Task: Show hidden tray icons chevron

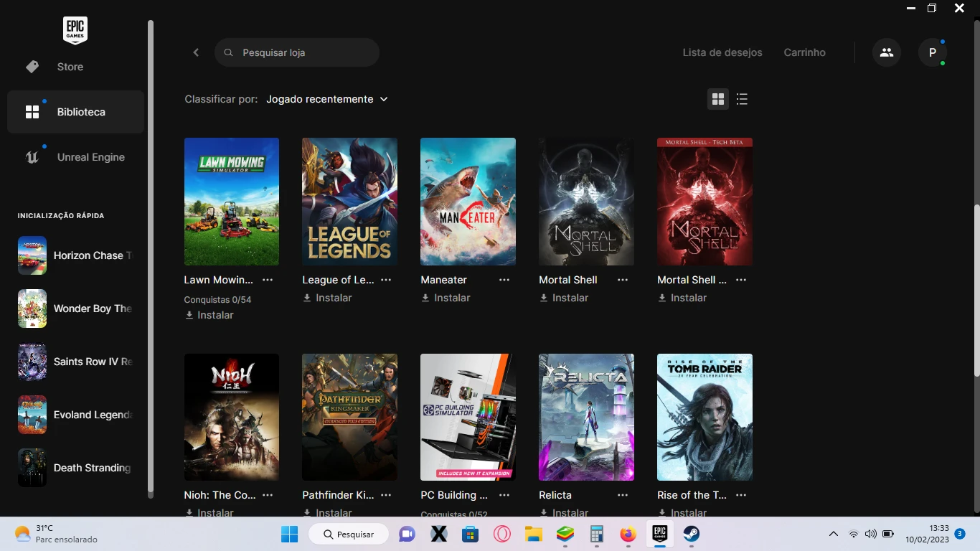Action: [833, 534]
